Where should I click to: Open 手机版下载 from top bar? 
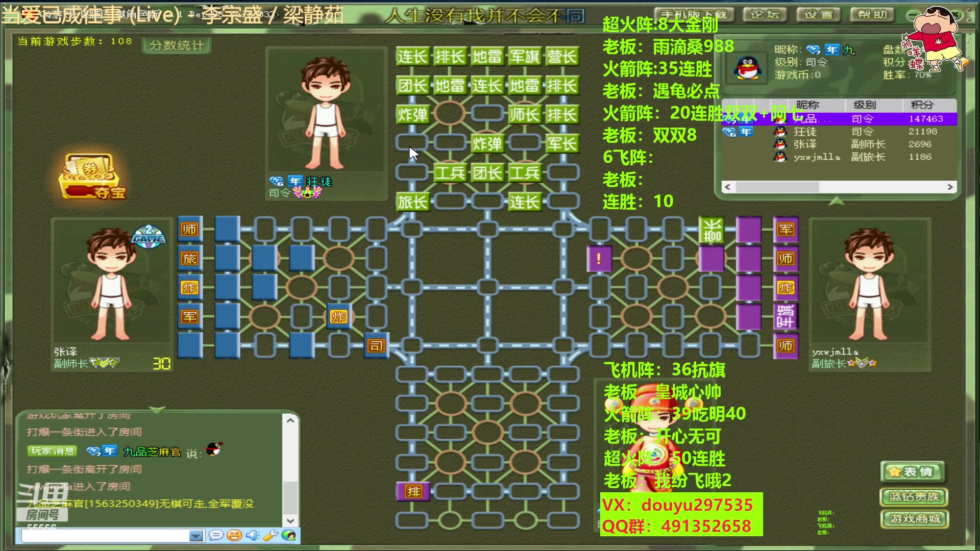(x=693, y=15)
